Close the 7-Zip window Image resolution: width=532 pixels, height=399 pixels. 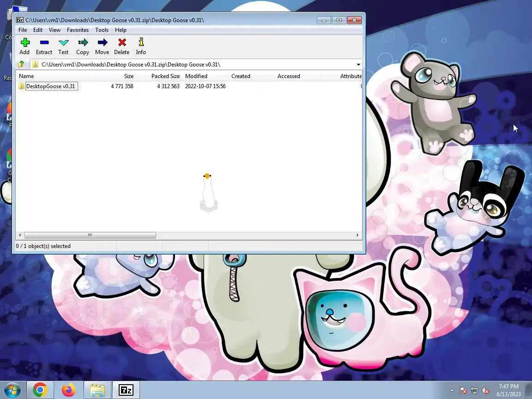tap(354, 20)
